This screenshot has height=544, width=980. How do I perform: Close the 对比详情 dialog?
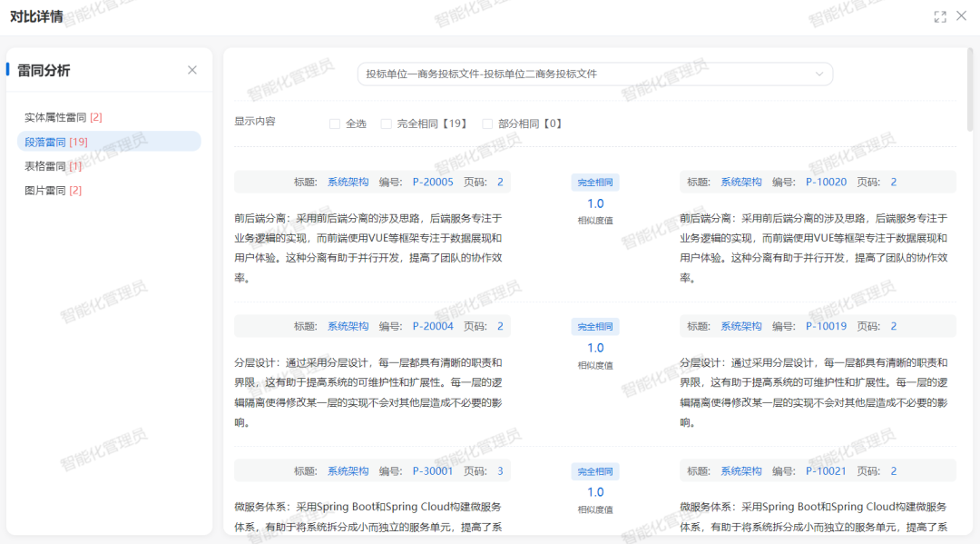pos(962,16)
